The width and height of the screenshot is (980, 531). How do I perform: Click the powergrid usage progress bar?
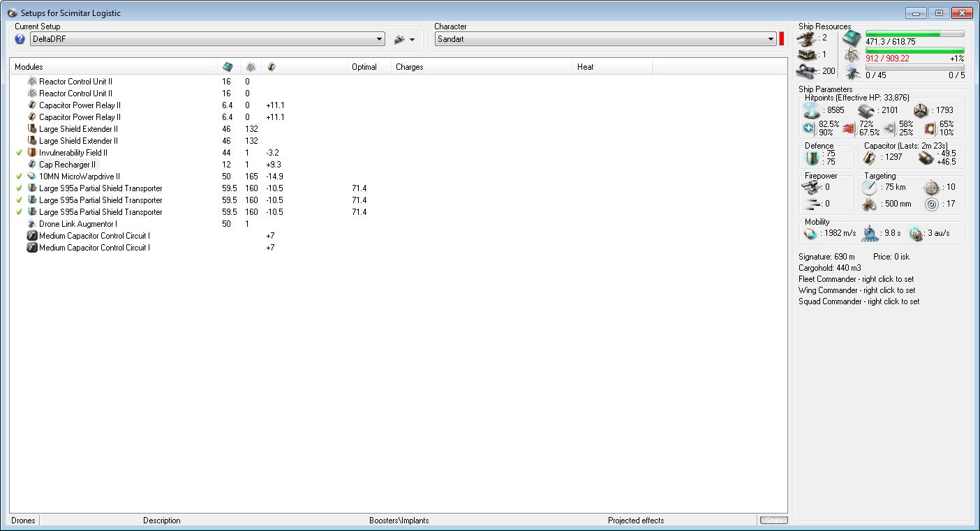click(915, 50)
